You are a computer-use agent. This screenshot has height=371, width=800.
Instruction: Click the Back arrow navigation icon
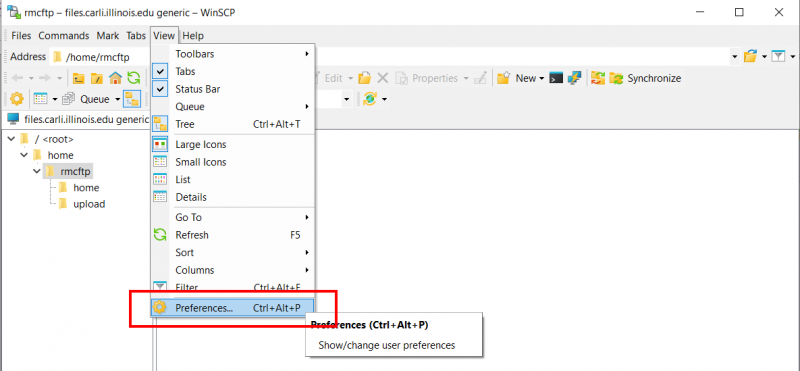pyautogui.click(x=17, y=79)
